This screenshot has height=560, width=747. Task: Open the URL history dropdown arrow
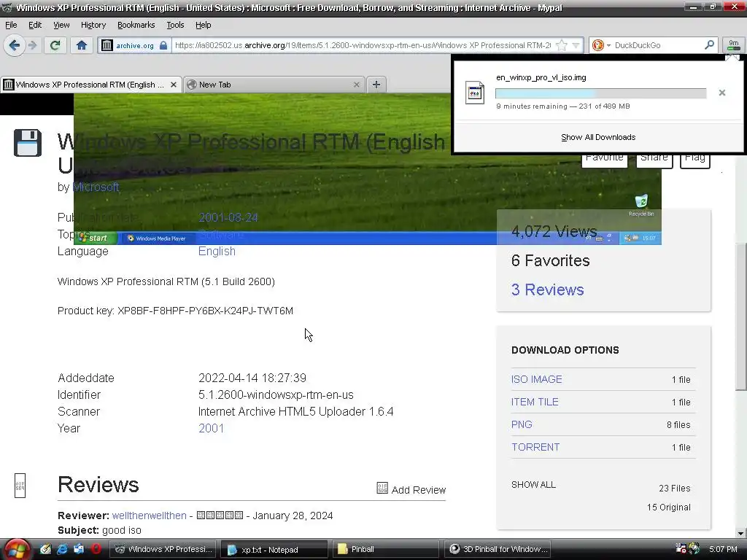coord(576,45)
